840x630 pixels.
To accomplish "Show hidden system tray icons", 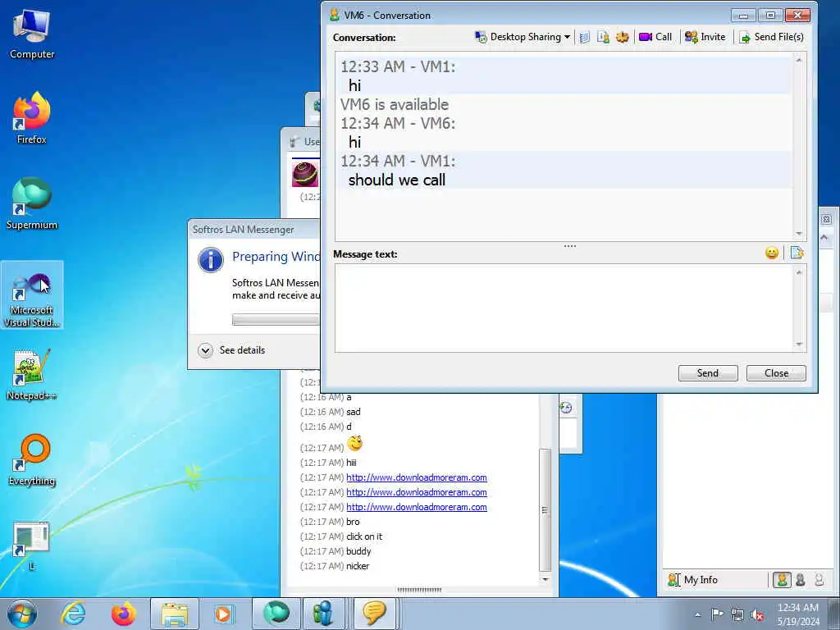I will point(697,615).
